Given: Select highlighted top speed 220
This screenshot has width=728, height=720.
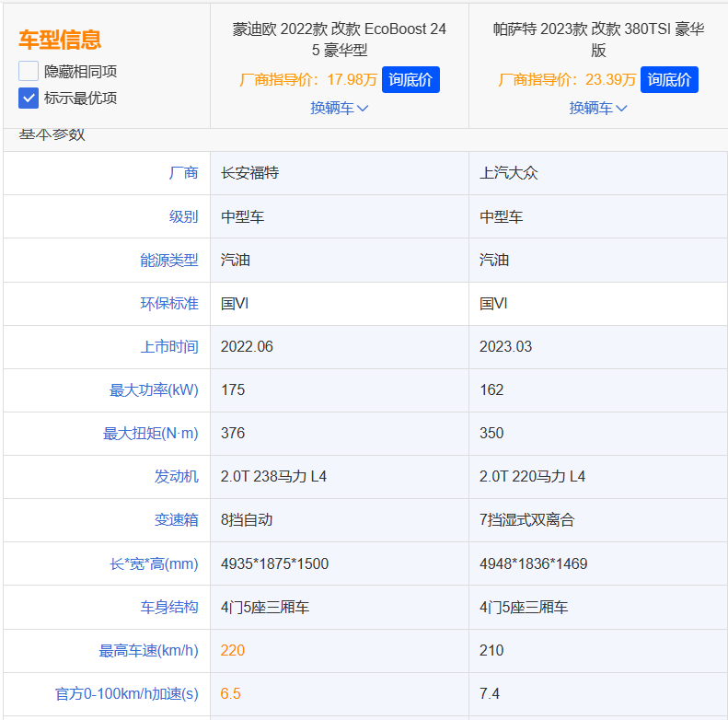Looking at the screenshot, I should [x=233, y=650].
